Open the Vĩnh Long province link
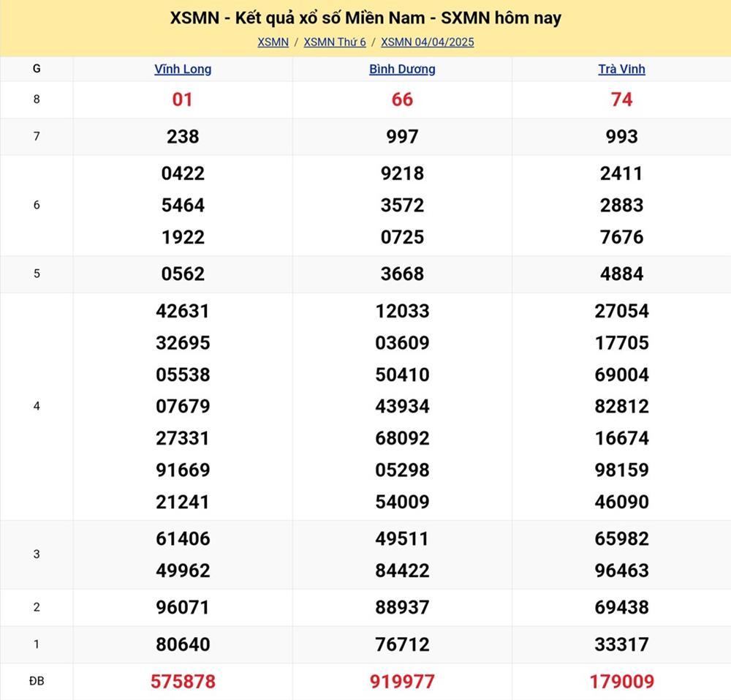The width and height of the screenshot is (731, 700). coord(183,69)
